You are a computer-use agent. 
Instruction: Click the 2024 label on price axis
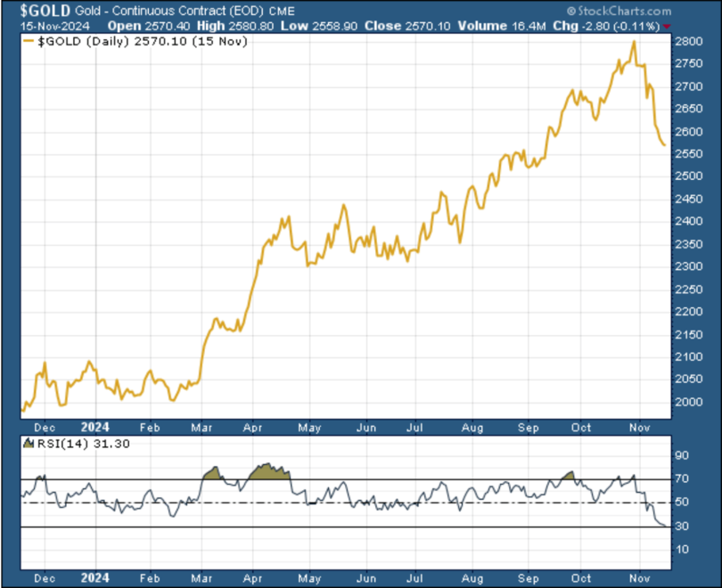tap(94, 428)
